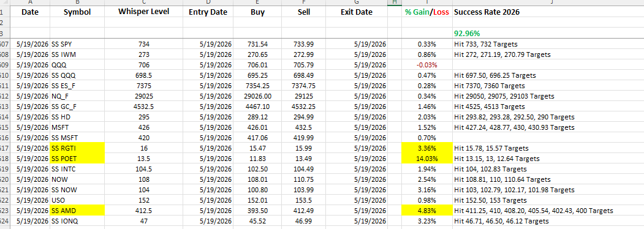Select whisper level 4532.5 cell
Screen dimensions: 644x229
[144, 107]
